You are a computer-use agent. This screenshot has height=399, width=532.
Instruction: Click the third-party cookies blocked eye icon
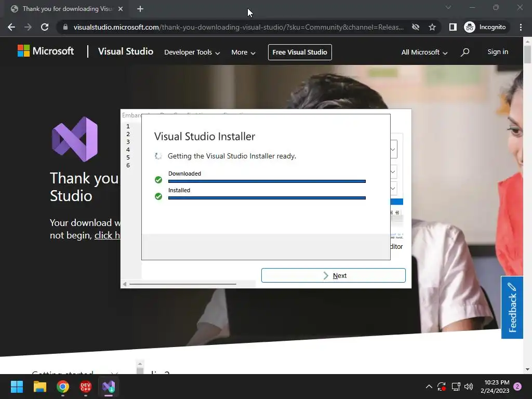[x=415, y=27]
